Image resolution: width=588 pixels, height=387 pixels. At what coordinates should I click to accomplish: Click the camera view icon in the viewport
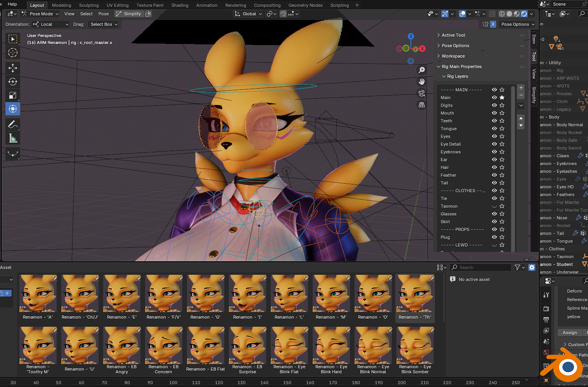pos(421,93)
